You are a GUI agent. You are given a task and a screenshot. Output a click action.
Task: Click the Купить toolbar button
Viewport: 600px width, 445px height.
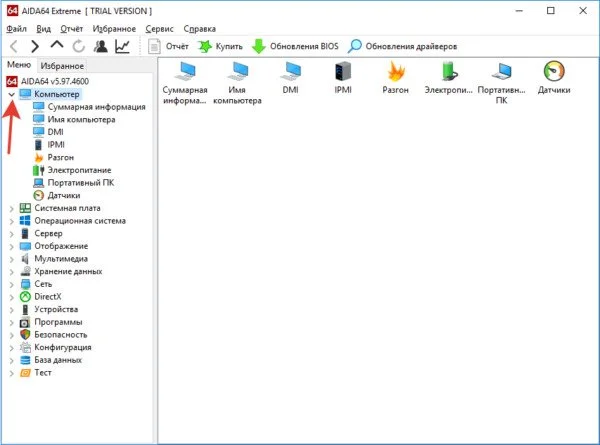point(220,47)
